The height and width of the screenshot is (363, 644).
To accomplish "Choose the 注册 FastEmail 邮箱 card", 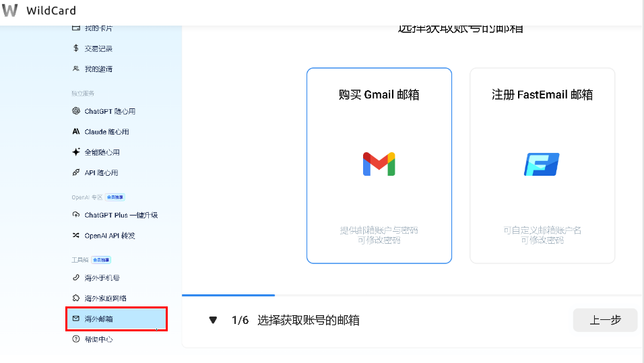I will tap(542, 166).
